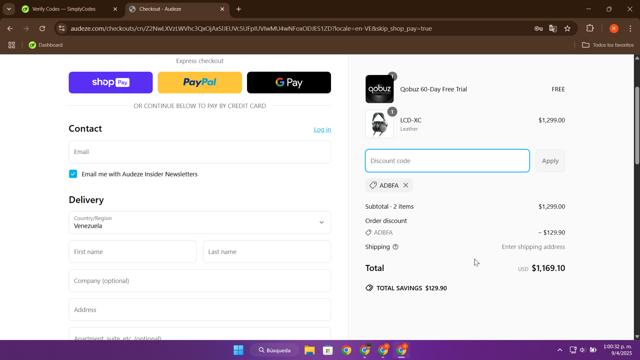Open taskbar search box
Screen dimensions: 640x360
tap(274, 350)
